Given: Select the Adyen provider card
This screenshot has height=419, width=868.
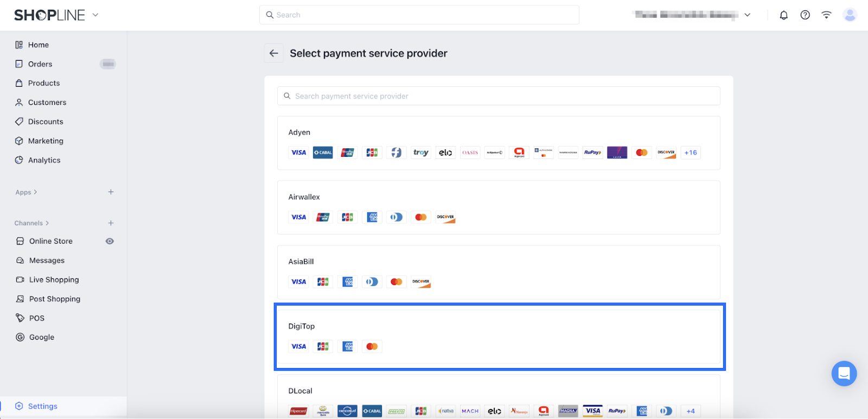Looking at the screenshot, I should pyautogui.click(x=499, y=143).
